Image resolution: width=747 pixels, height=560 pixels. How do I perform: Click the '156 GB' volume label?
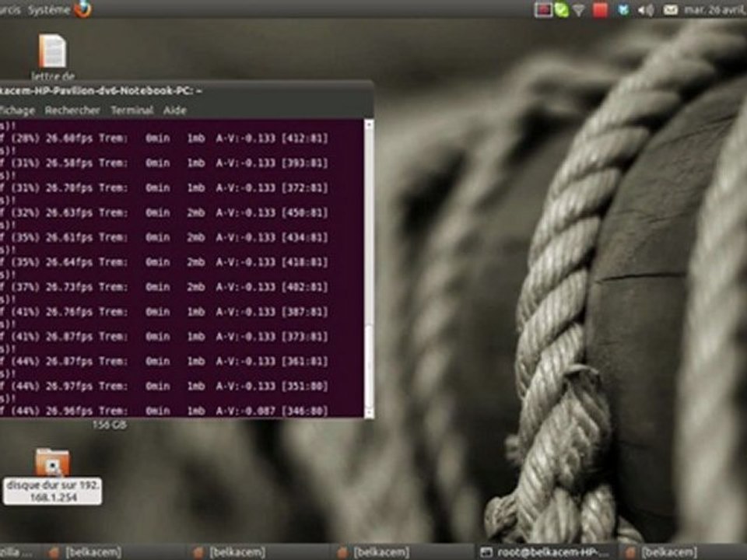pyautogui.click(x=110, y=425)
